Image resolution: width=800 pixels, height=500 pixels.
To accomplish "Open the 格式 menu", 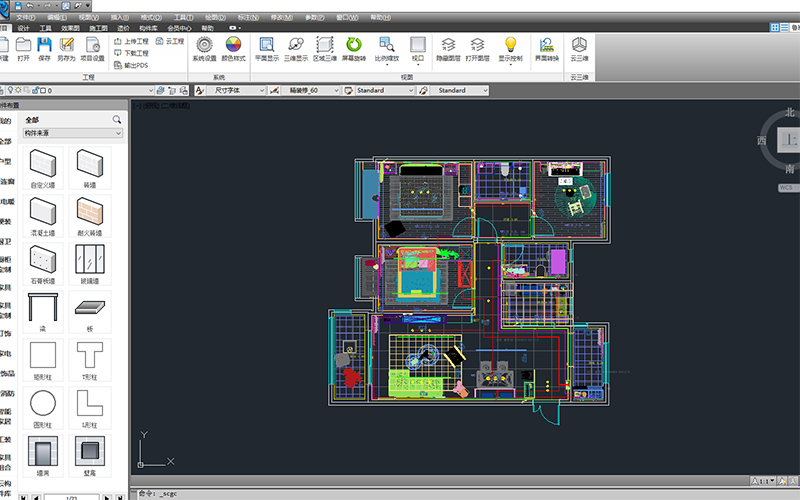I will pyautogui.click(x=151, y=17).
